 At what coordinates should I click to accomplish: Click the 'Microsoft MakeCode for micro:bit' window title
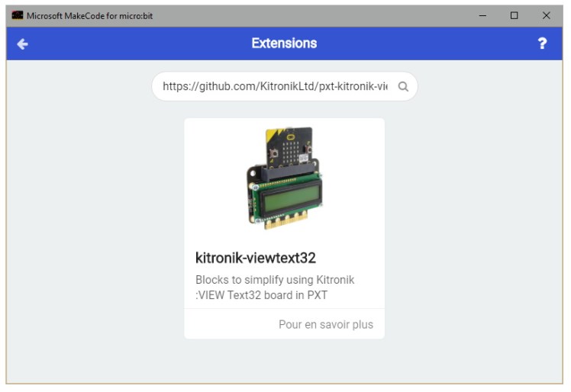click(89, 15)
